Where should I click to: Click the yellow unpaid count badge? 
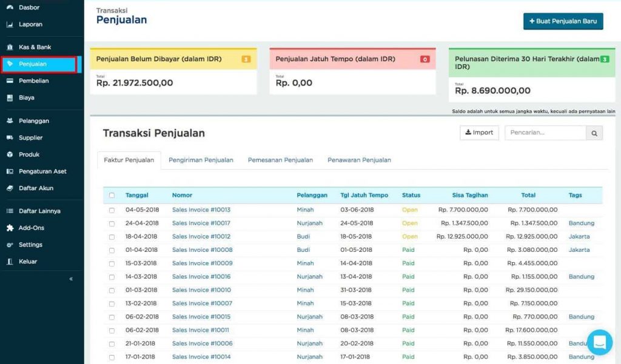[x=246, y=59]
